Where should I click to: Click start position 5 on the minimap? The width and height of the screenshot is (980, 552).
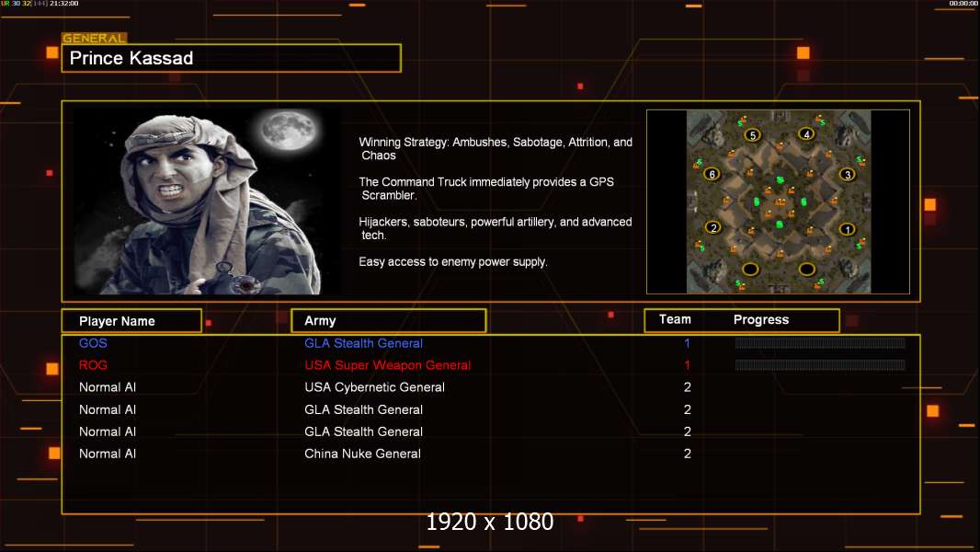click(753, 134)
